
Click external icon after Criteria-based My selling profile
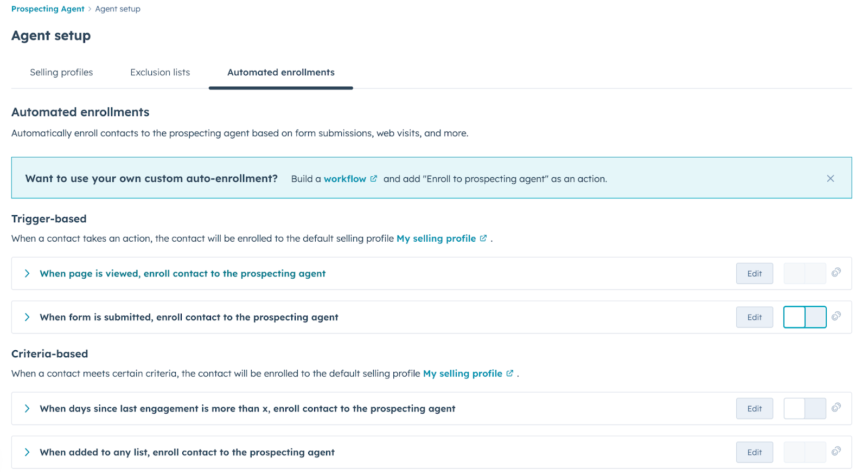click(x=509, y=373)
